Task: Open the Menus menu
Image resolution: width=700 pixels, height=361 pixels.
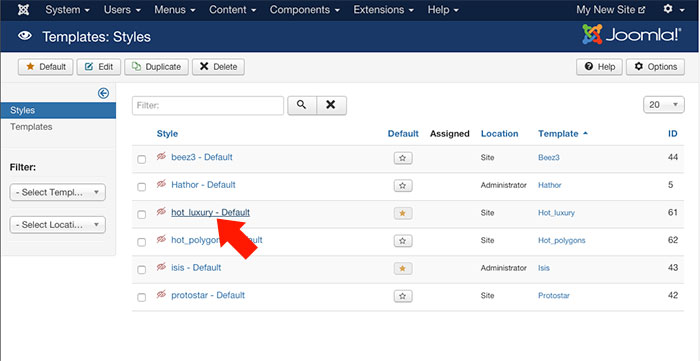Action: click(x=174, y=9)
